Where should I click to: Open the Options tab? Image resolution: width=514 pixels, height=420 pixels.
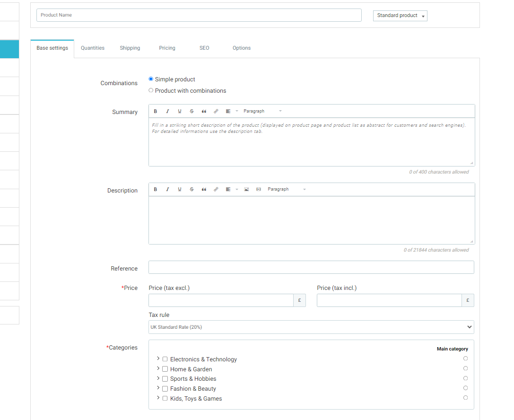[x=242, y=48]
